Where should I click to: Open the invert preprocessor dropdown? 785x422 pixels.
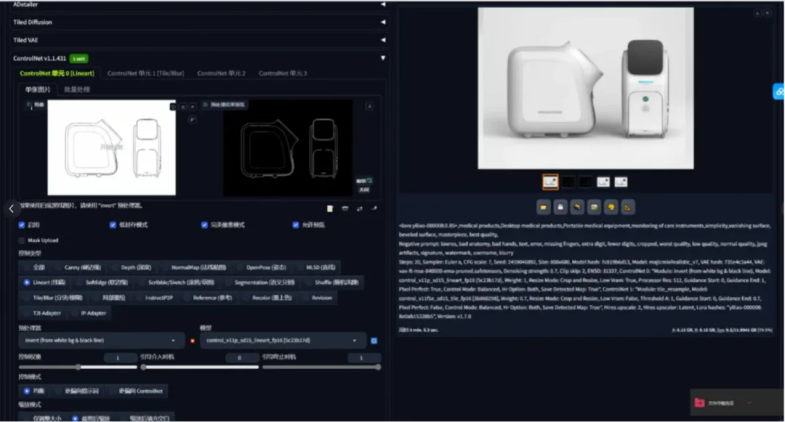point(100,341)
